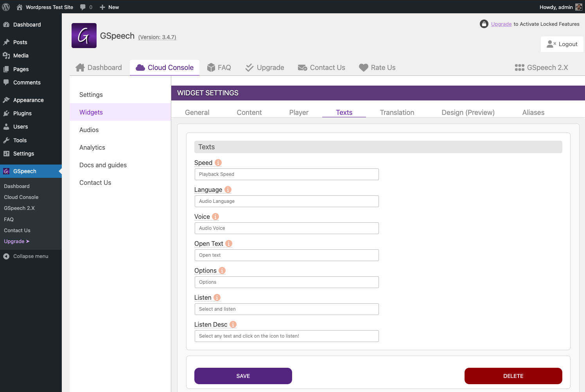
Task: Open the Dashboard tab with house icon
Action: pyautogui.click(x=99, y=68)
